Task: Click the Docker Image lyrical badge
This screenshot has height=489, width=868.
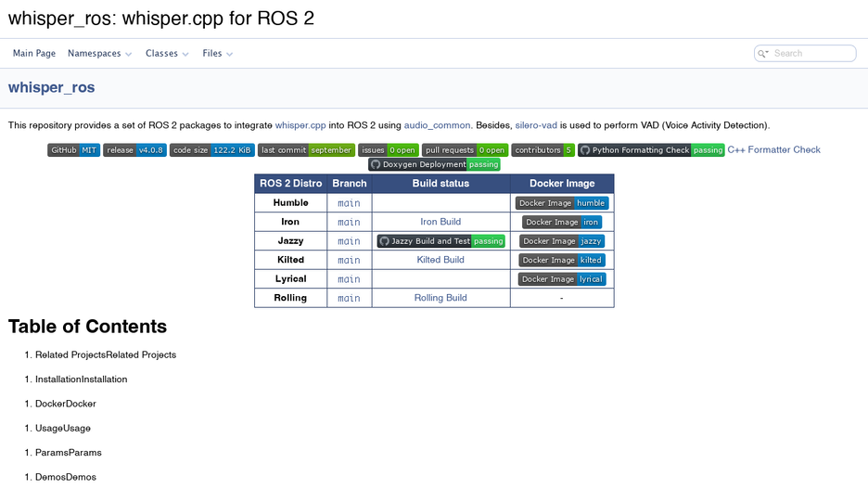Action: pos(562,279)
